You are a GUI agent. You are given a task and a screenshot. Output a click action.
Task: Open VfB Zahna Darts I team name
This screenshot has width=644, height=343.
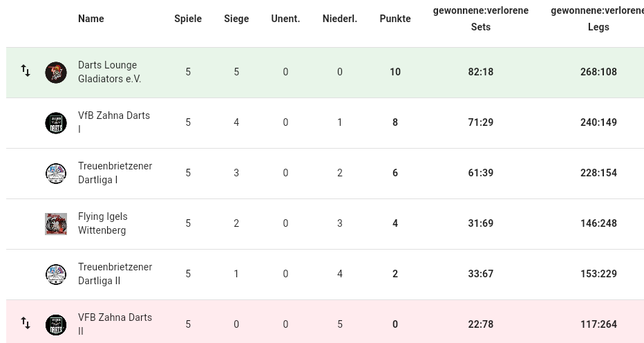[x=114, y=122]
